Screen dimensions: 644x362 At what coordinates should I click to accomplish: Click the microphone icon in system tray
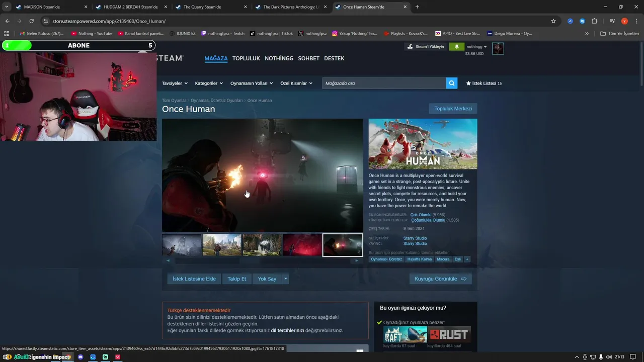click(x=601, y=357)
